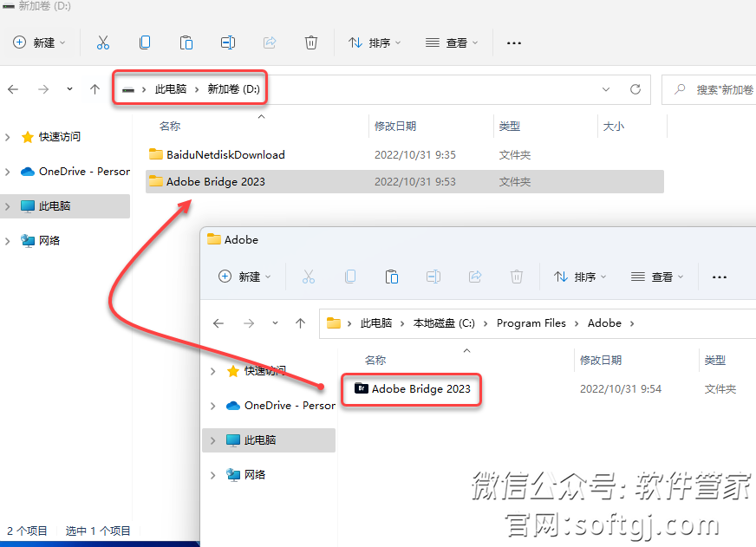Click the search box in D: window
This screenshot has height=547, width=756.
click(709, 89)
